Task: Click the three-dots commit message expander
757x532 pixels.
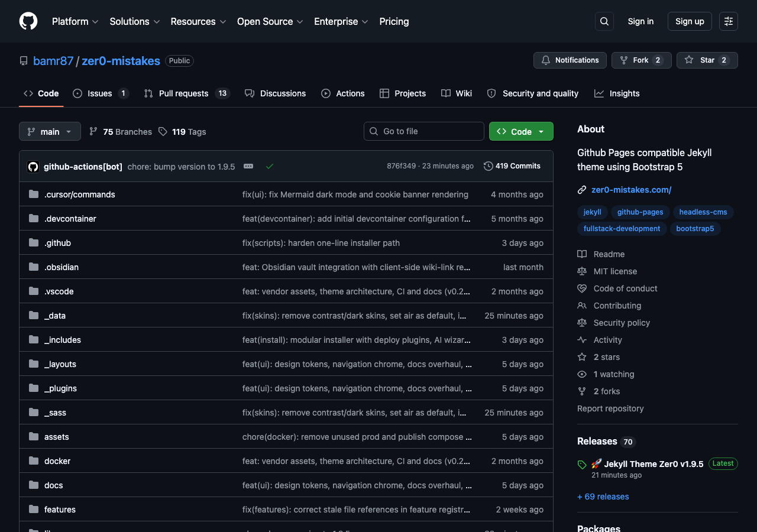Action: coord(248,166)
